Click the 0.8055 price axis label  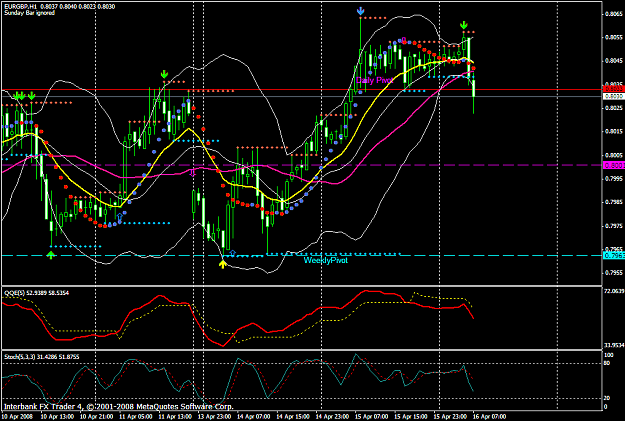[614, 37]
